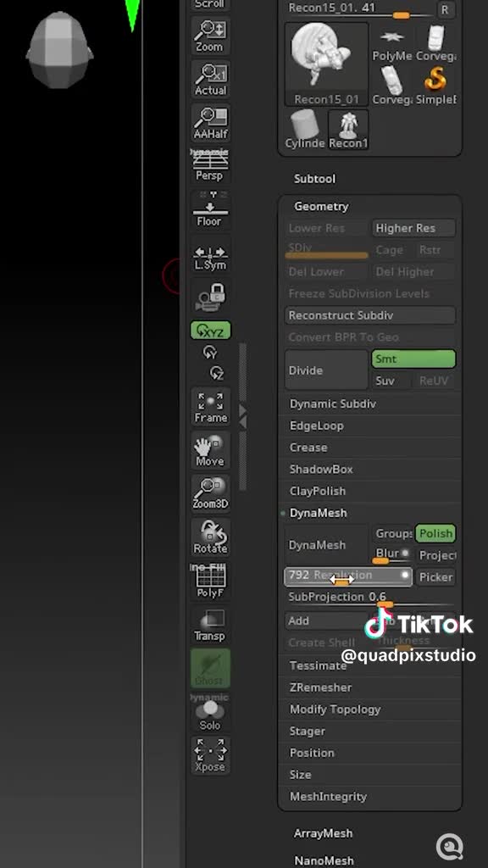Click the Picker button
488x868 pixels.
pyautogui.click(x=436, y=577)
